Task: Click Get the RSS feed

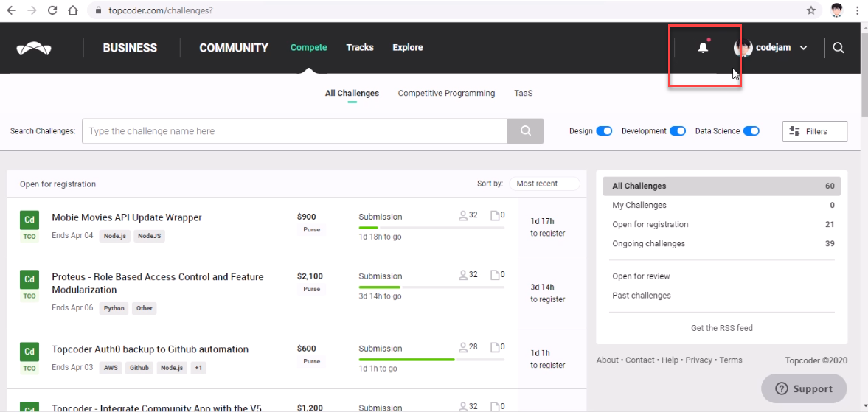Action: 721,328
